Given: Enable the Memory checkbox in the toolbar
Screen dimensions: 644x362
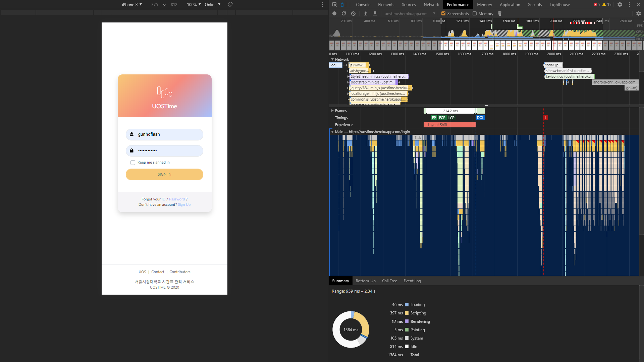Looking at the screenshot, I should click(x=475, y=13).
